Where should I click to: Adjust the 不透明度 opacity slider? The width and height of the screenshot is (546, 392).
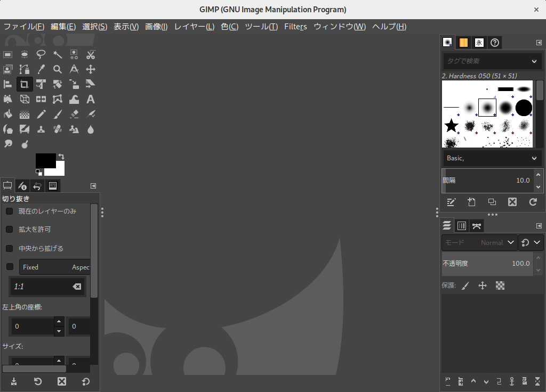[487, 264]
